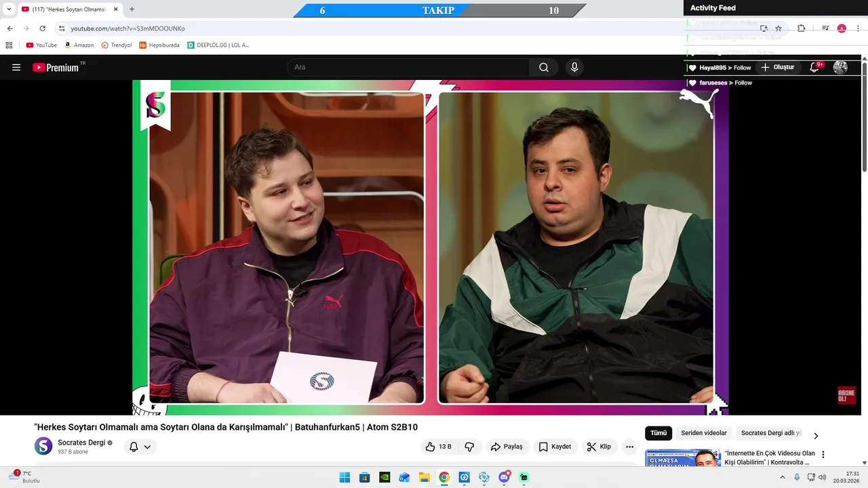Click the search magnifier button
This screenshot has width=868, height=488.
544,67
